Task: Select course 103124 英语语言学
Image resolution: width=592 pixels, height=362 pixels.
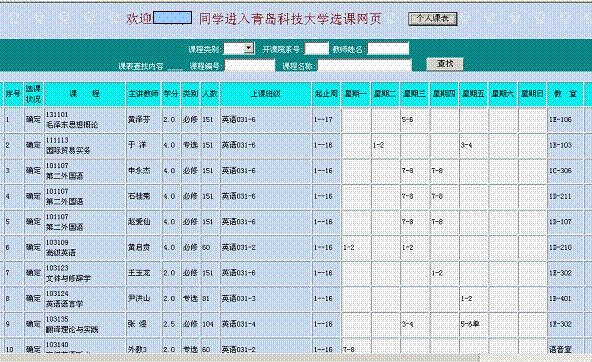Action: click(65, 299)
